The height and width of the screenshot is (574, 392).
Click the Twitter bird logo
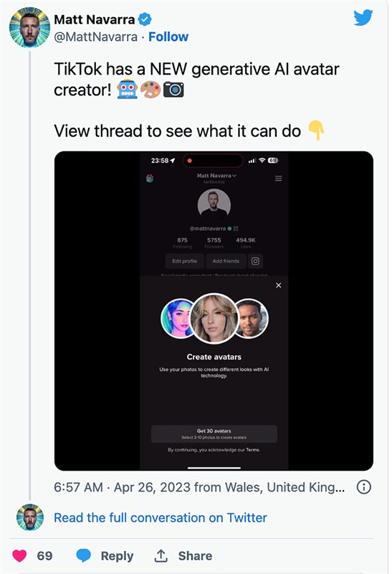(363, 17)
